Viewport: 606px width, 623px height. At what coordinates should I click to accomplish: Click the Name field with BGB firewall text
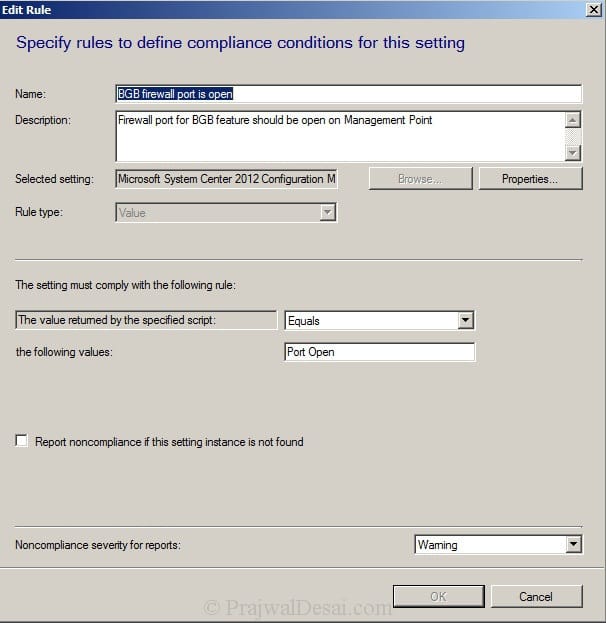coord(348,94)
